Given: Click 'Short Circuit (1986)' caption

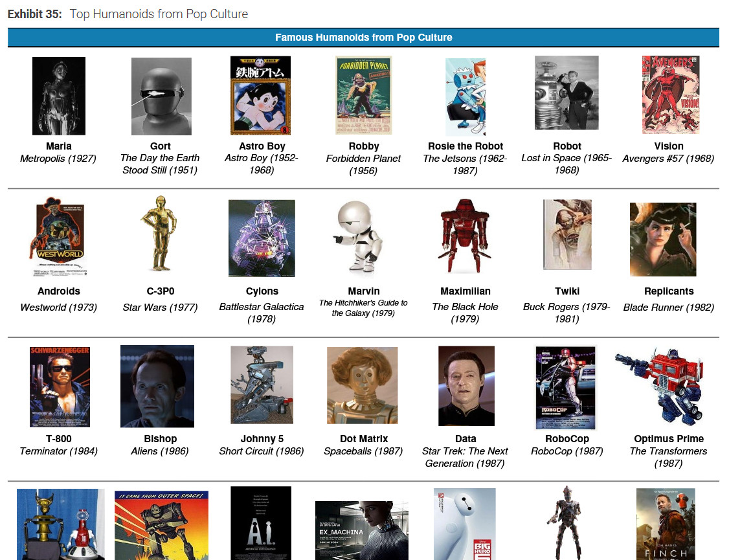Looking at the screenshot, I should click(262, 451).
